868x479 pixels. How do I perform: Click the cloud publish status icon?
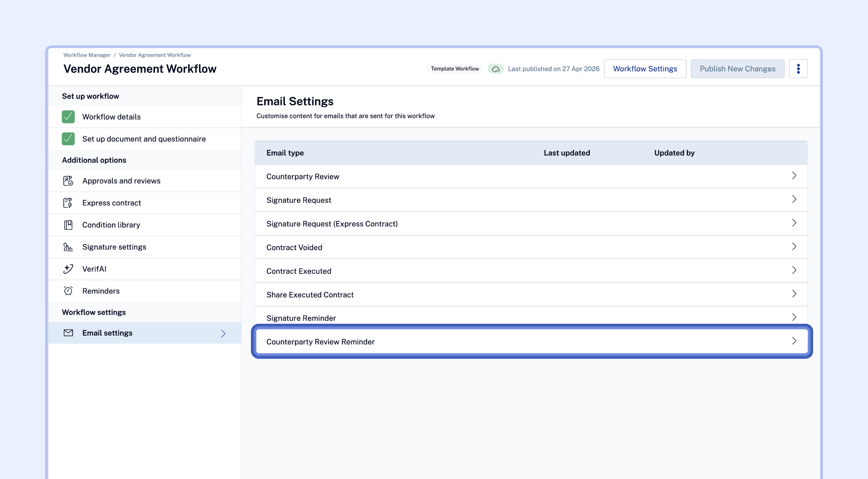point(495,69)
